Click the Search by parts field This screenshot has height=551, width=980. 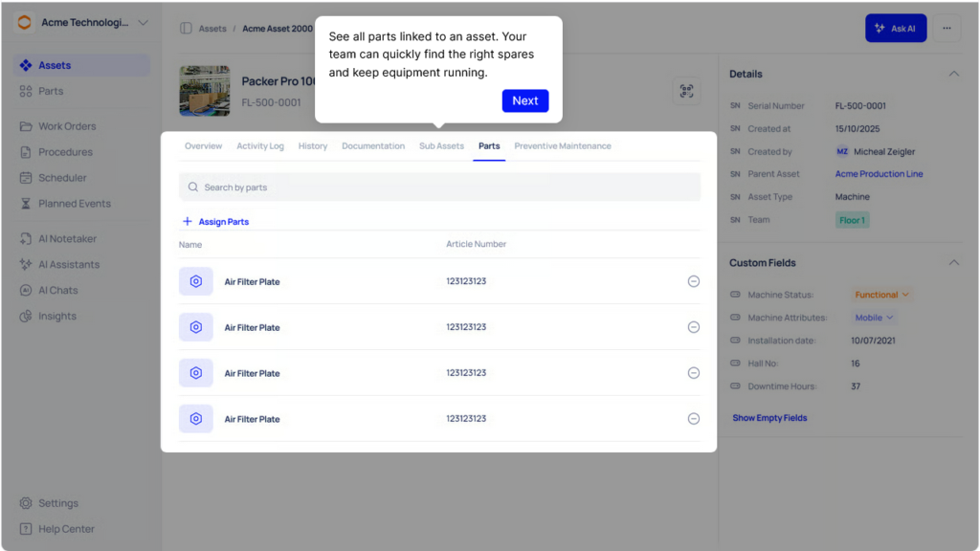[439, 187]
